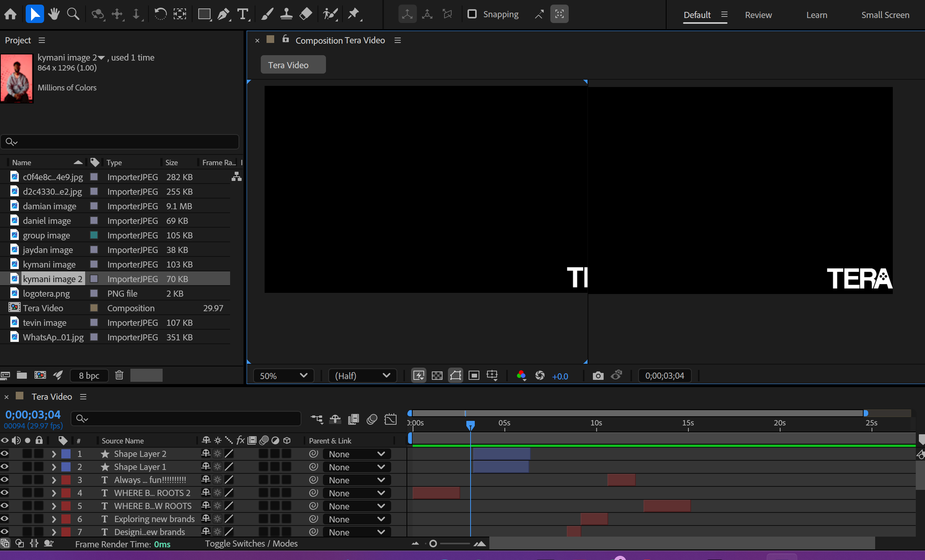Select the Puppet Pin tool
The width and height of the screenshot is (925, 560).
[x=354, y=14]
